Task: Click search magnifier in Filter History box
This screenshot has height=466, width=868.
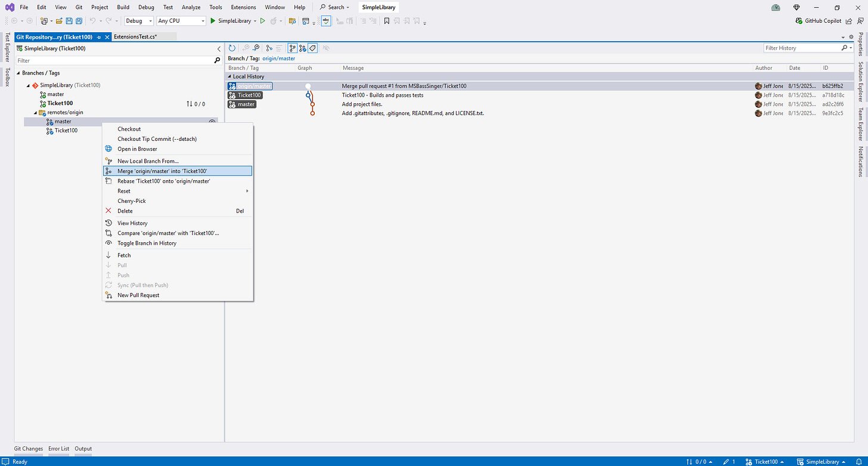Action: tap(844, 48)
